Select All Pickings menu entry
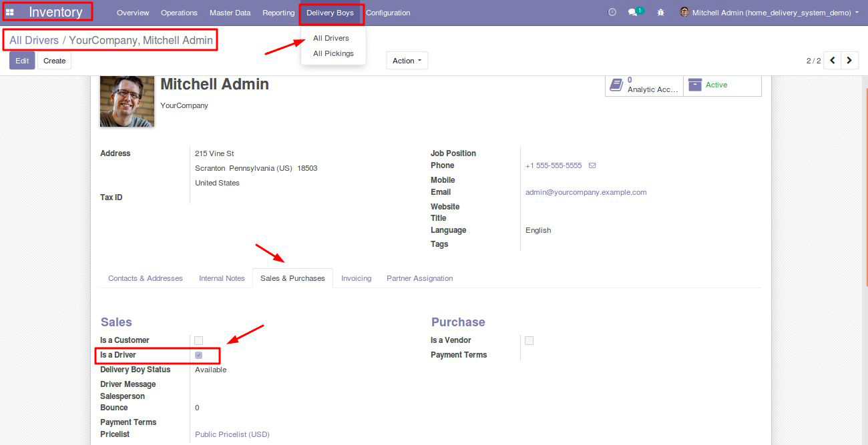Screen dimensions: 868x445 click(333, 53)
